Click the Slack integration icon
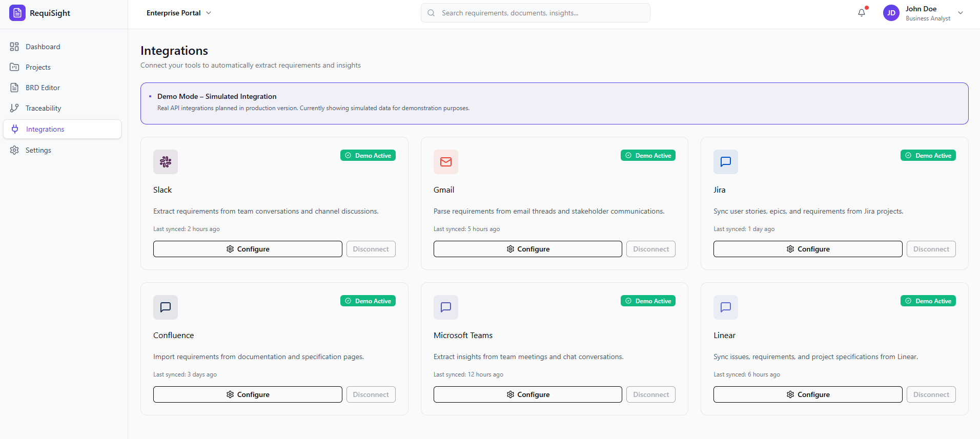The image size is (980, 439). [x=166, y=162]
